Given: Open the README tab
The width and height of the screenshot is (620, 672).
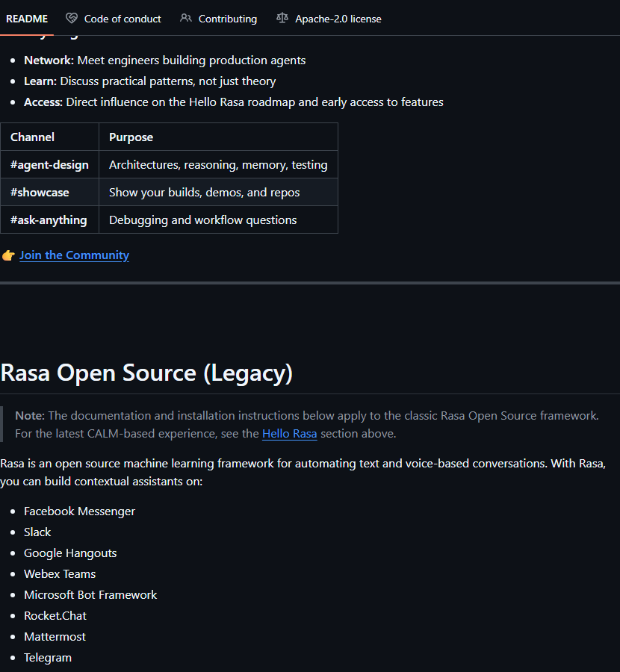Looking at the screenshot, I should pyautogui.click(x=27, y=19).
